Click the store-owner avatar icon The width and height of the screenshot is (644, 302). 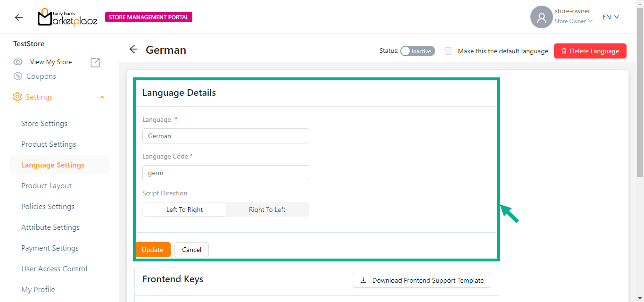[541, 17]
